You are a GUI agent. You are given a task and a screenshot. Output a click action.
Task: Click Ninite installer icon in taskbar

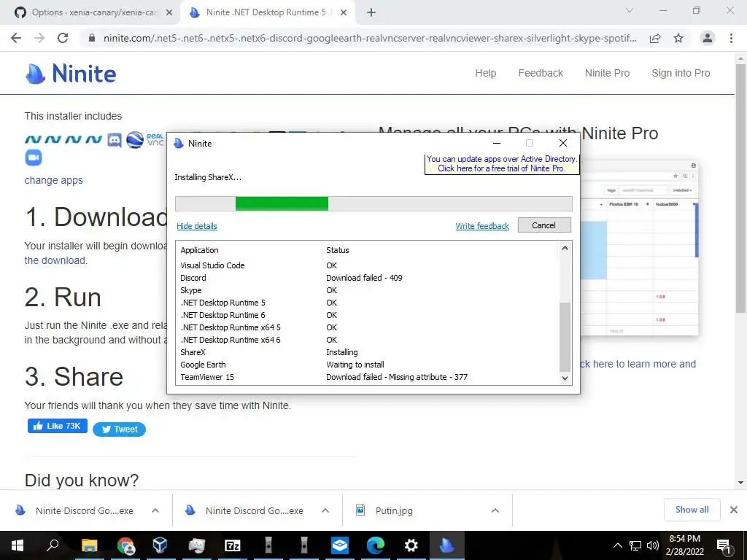click(447, 545)
